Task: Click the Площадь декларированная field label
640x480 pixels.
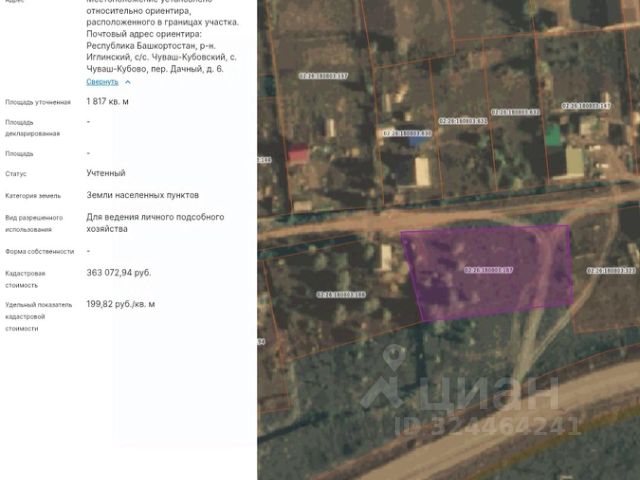Action: tap(33, 128)
